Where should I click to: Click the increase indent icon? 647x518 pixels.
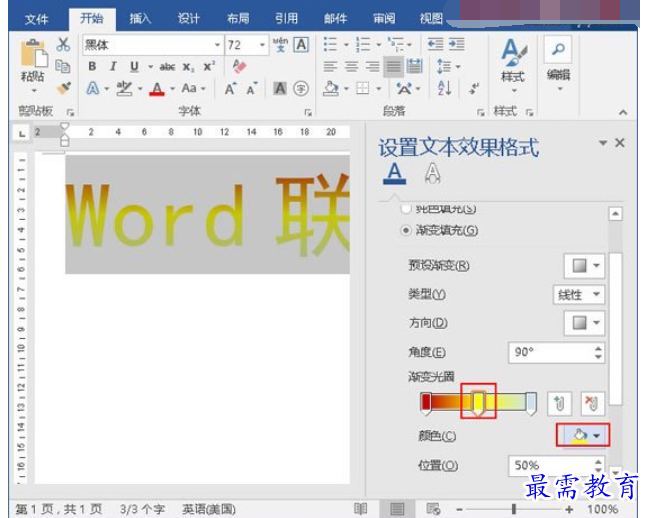[x=457, y=44]
